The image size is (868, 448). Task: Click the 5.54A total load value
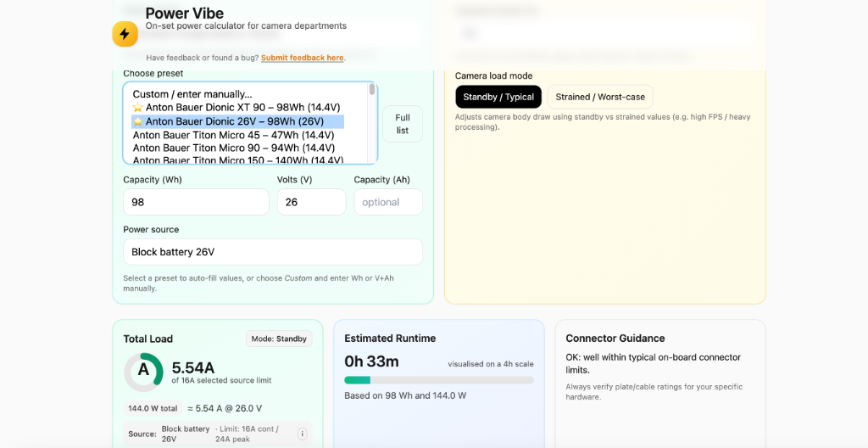click(x=193, y=367)
